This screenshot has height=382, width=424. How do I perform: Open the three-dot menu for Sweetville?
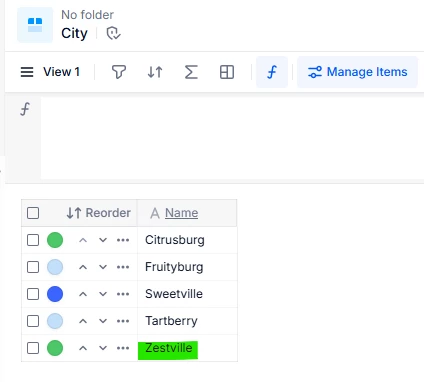click(123, 294)
